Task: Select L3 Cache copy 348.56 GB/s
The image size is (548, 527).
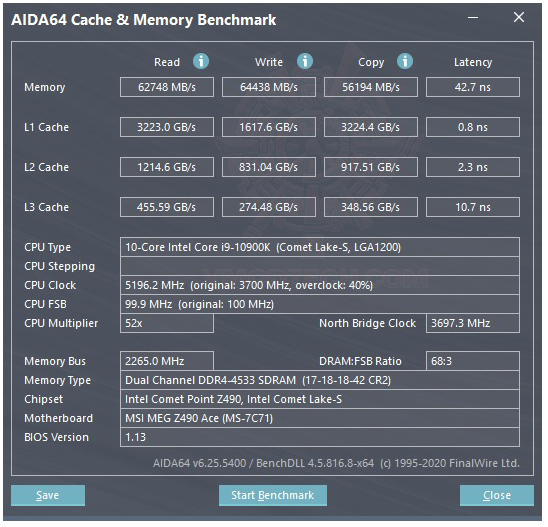Action: (372, 208)
